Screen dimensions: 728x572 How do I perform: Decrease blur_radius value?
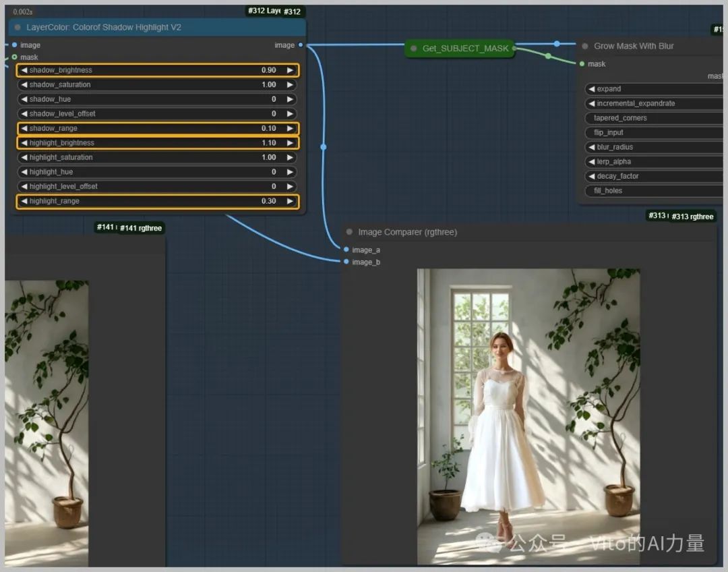pyautogui.click(x=592, y=147)
